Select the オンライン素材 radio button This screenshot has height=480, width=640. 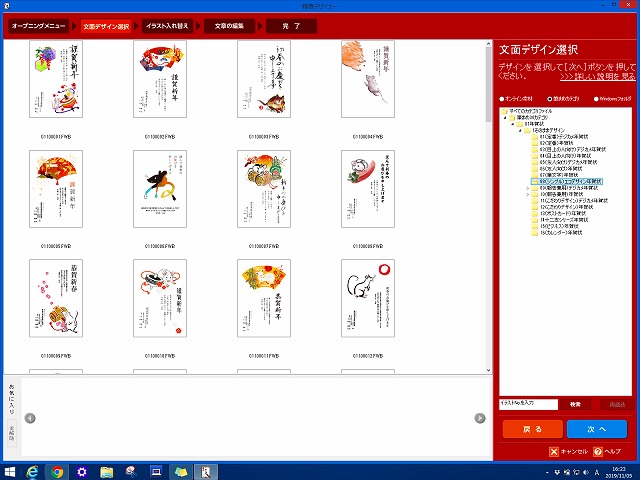pos(502,99)
